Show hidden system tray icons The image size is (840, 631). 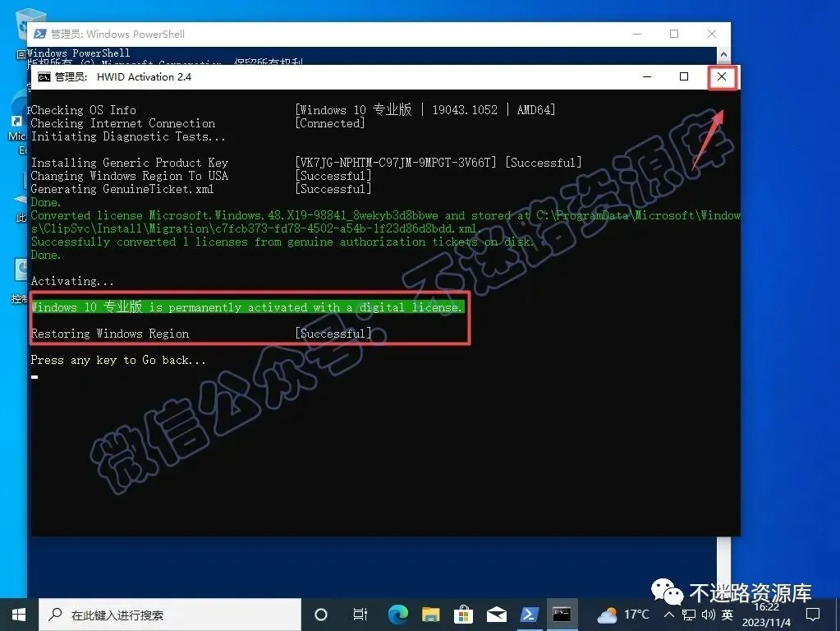[x=669, y=615]
